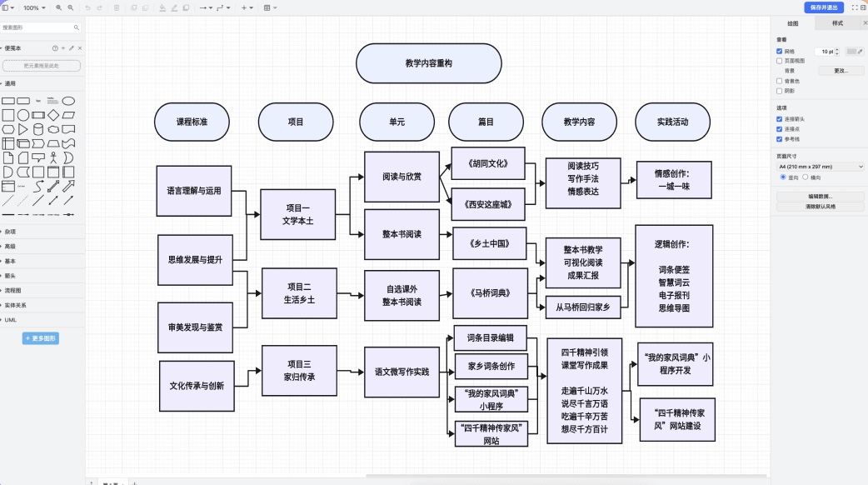
Task: Select the callout speech-bubble shape
Action: tap(38, 157)
